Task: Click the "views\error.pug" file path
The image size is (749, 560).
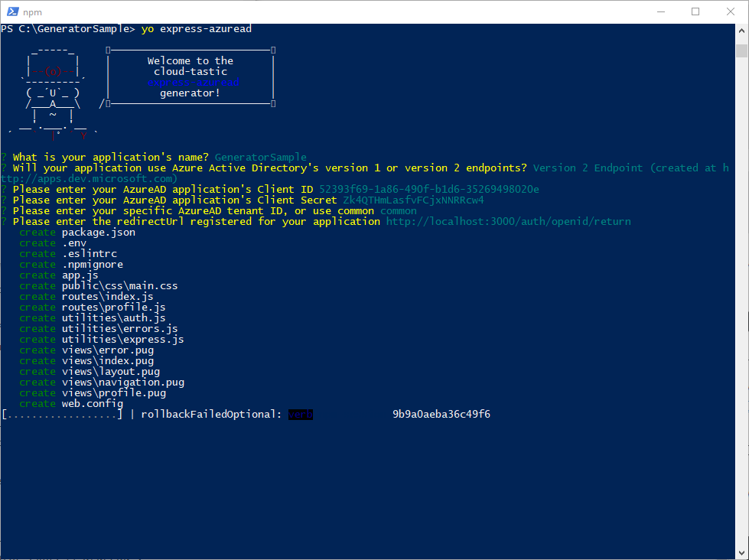Action: [x=107, y=350]
